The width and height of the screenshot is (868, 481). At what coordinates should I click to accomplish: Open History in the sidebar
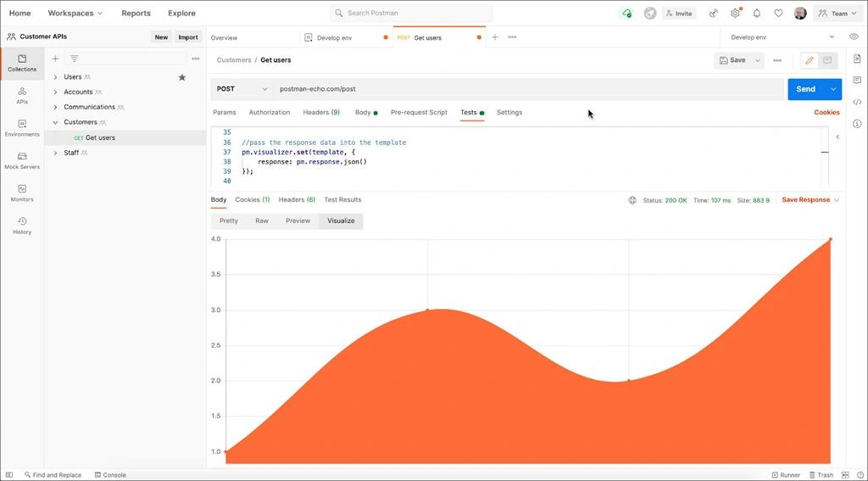pyautogui.click(x=22, y=226)
